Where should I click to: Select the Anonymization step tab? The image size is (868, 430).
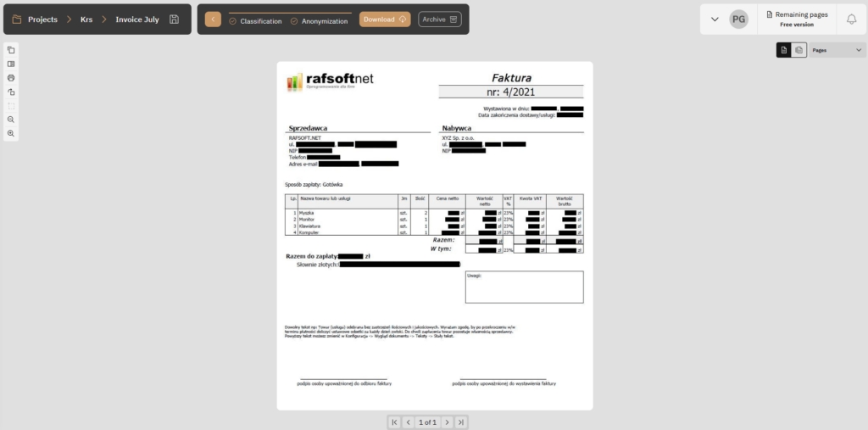tap(319, 20)
